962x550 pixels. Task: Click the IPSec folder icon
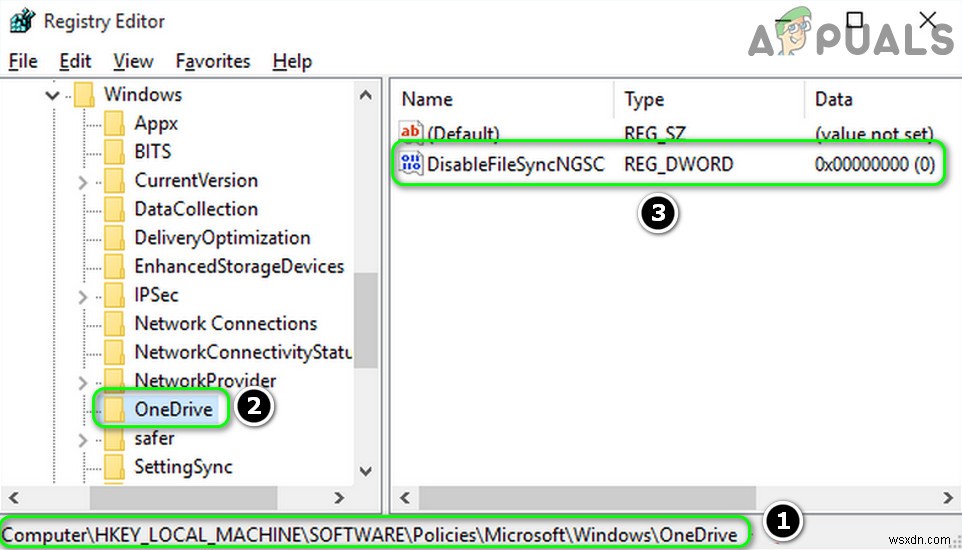tap(114, 295)
